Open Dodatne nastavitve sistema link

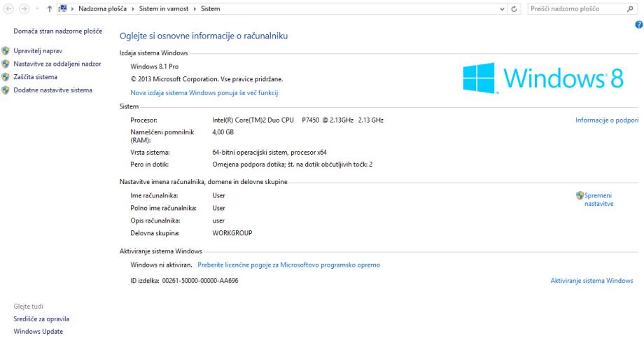[x=53, y=90]
